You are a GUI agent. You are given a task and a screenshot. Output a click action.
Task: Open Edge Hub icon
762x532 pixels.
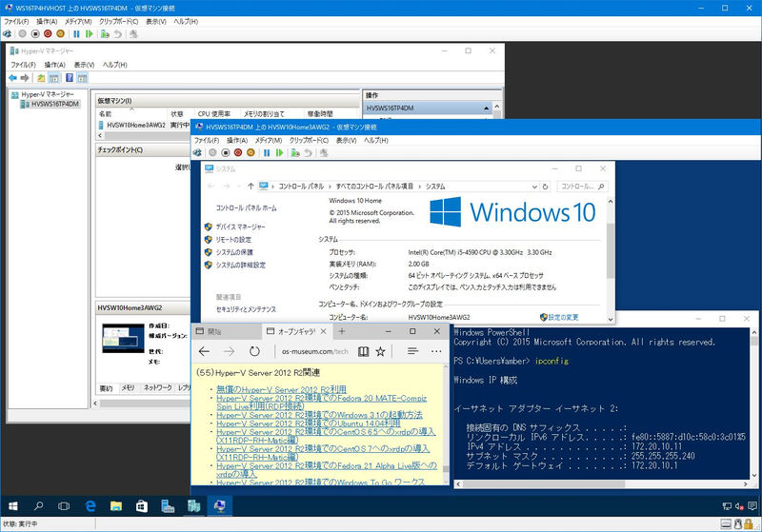pyautogui.click(x=412, y=350)
